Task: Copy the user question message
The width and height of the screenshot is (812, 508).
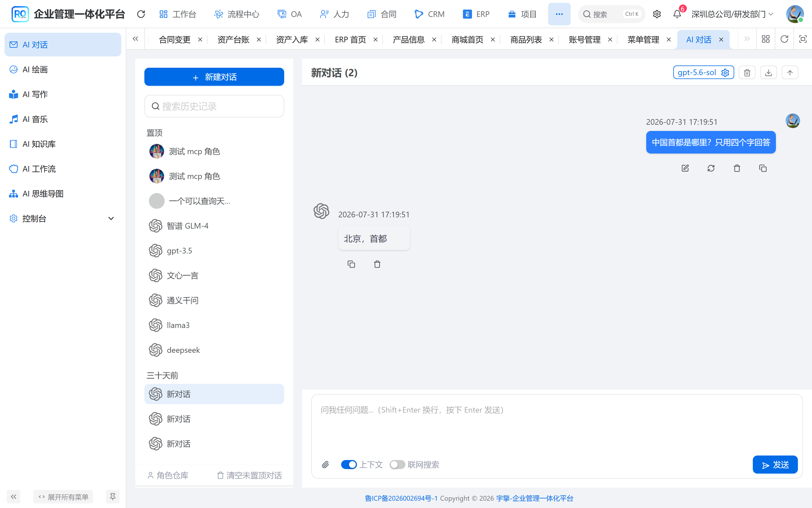Action: tap(763, 168)
